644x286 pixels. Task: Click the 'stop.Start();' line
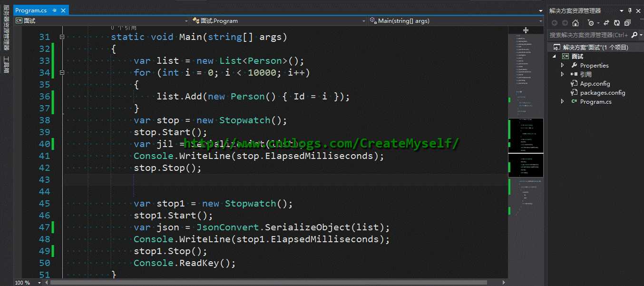170,132
